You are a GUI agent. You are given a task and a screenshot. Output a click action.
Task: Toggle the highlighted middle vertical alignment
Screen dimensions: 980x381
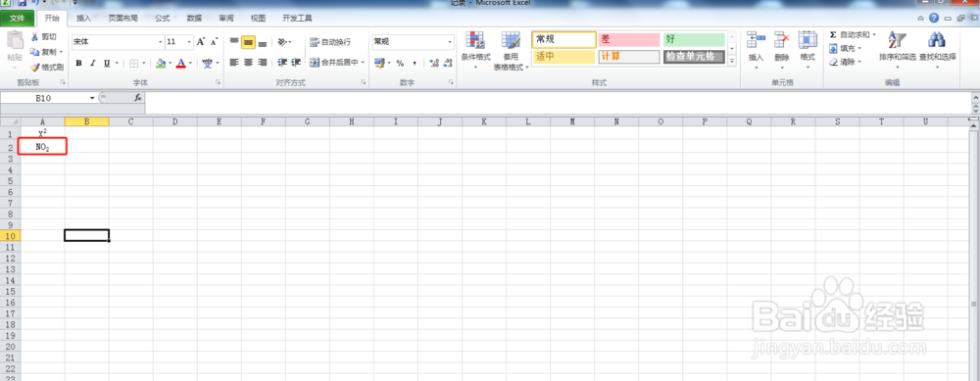click(248, 42)
